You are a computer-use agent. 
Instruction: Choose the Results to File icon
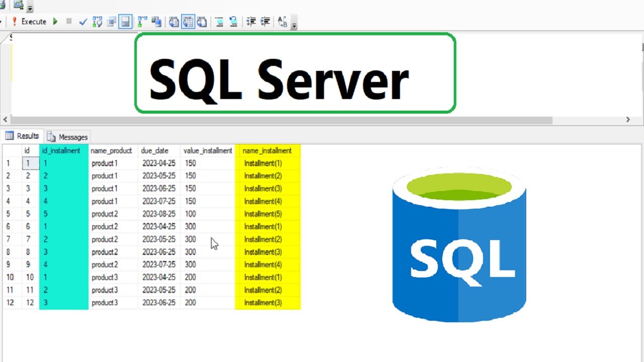(202, 22)
